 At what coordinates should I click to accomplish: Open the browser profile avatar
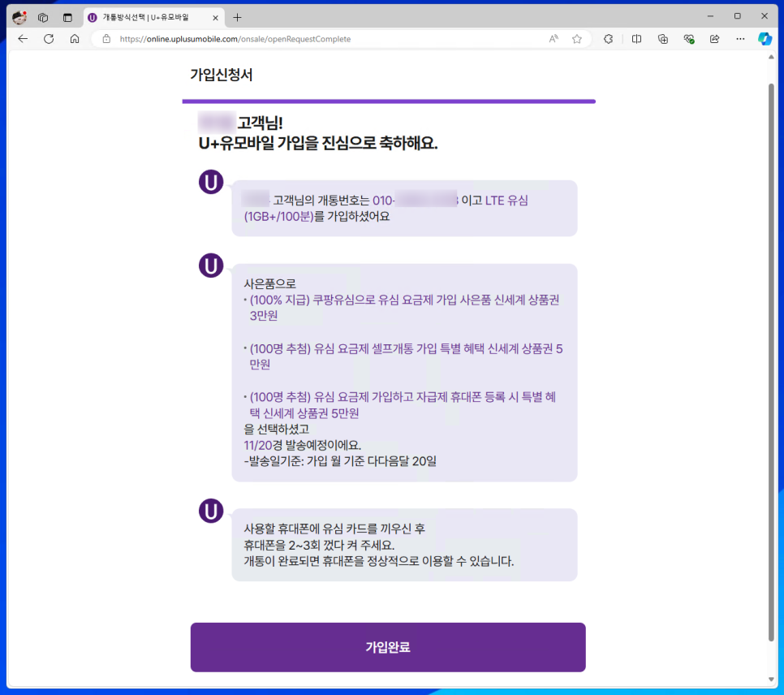(x=19, y=18)
